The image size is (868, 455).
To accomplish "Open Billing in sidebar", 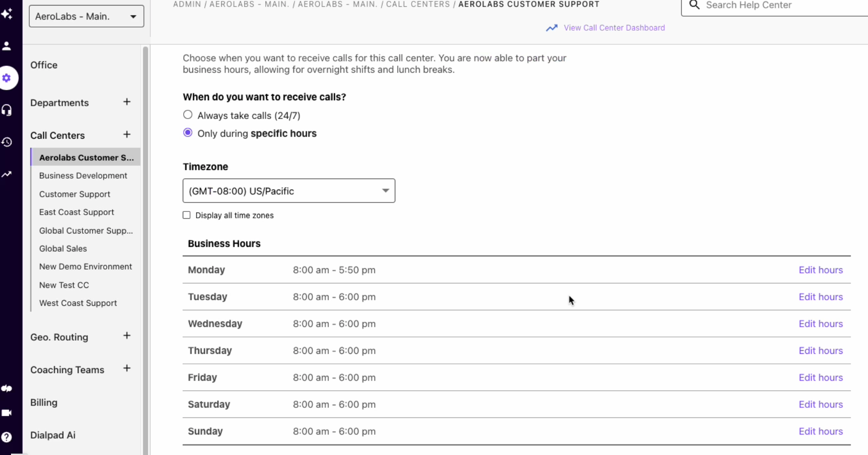I will pos(44,402).
